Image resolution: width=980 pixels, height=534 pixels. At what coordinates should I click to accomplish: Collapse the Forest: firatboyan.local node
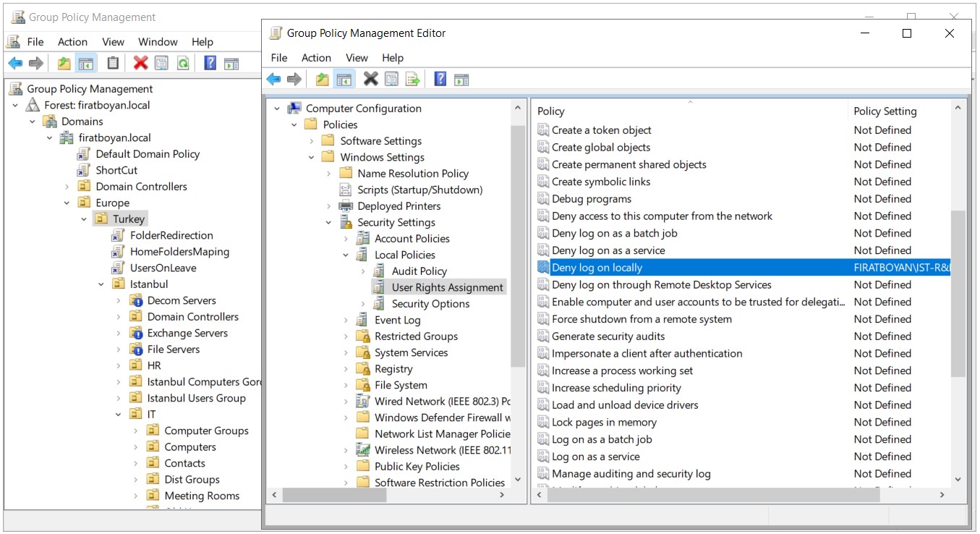(x=16, y=105)
